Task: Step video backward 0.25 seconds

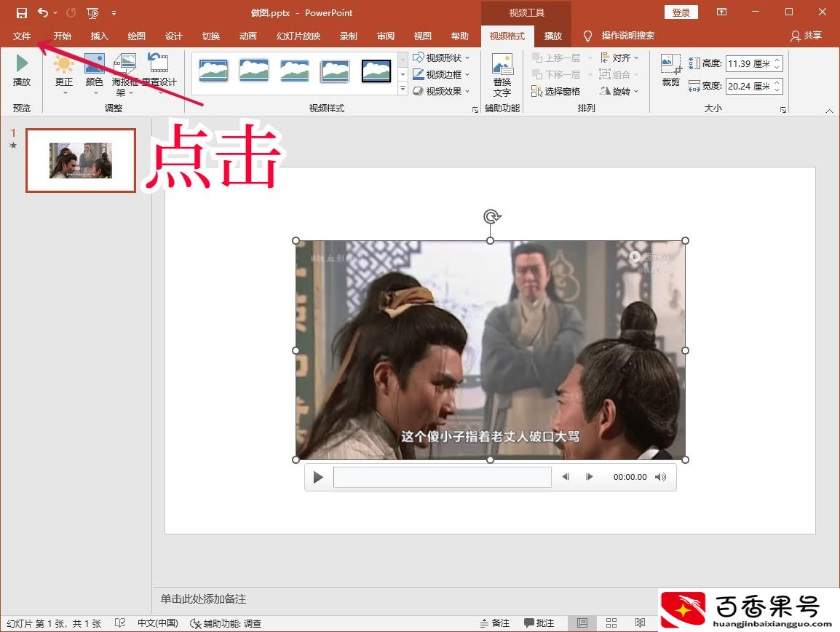Action: tap(565, 476)
